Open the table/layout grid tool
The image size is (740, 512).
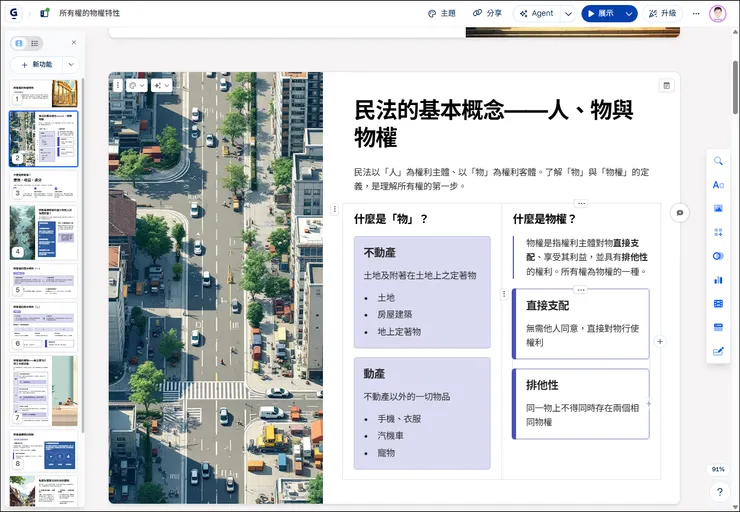click(718, 303)
